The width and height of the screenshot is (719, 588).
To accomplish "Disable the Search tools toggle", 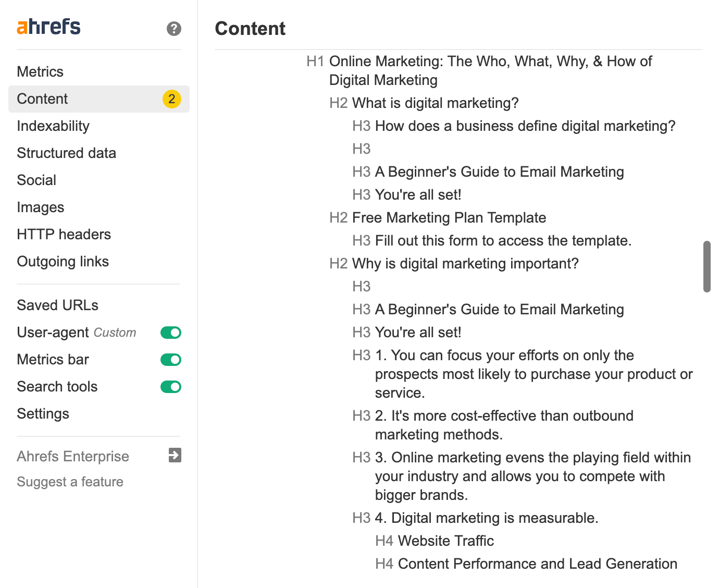I will (x=170, y=386).
